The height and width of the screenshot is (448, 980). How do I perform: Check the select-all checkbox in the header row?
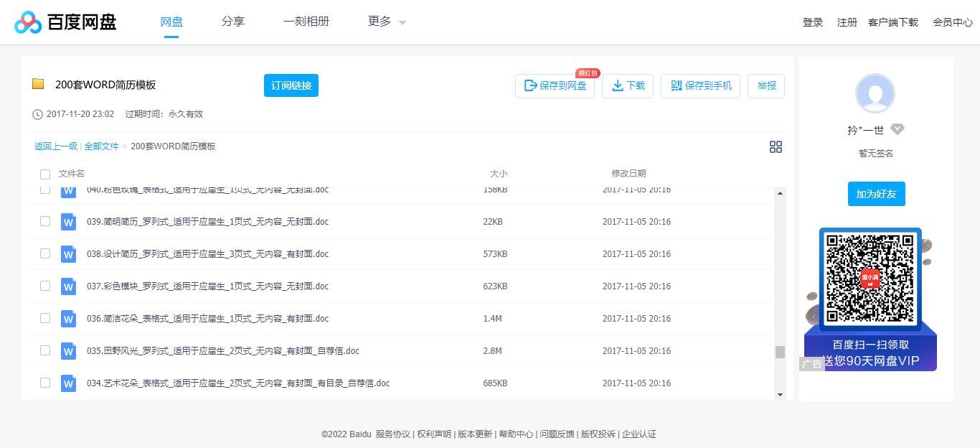pos(44,174)
